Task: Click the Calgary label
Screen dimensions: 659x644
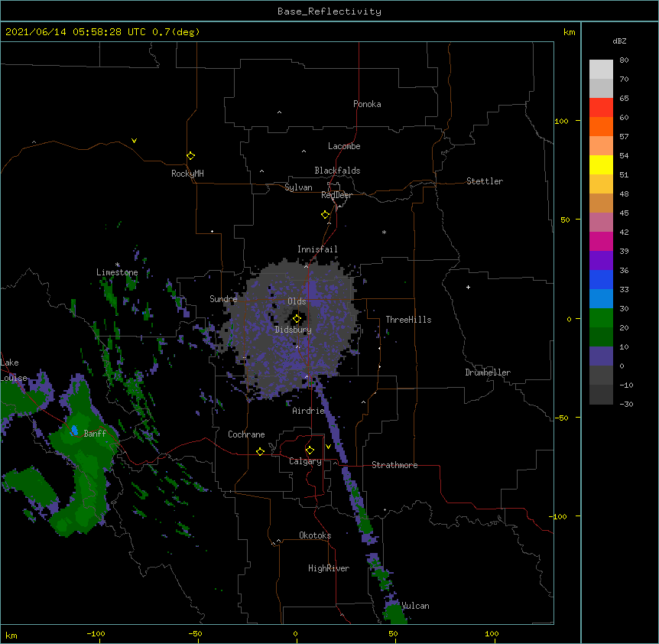Action: click(x=305, y=461)
